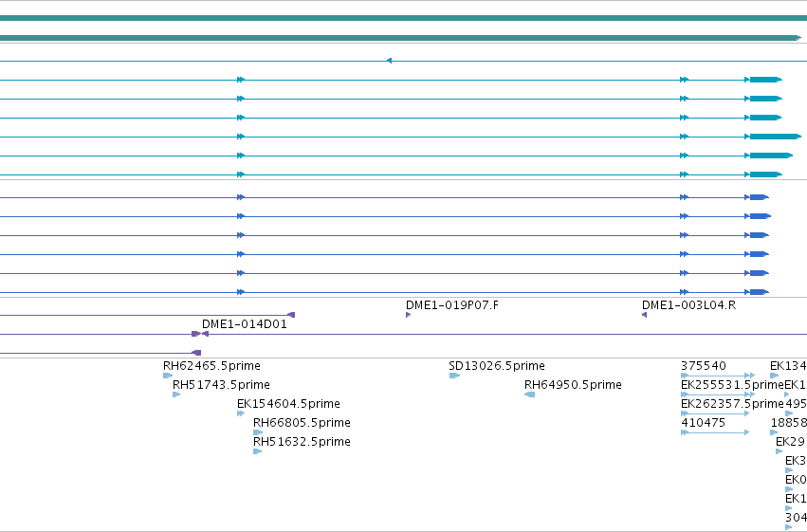
Task: Click the purple arrow under DME1-003L04.R
Action: point(644,315)
